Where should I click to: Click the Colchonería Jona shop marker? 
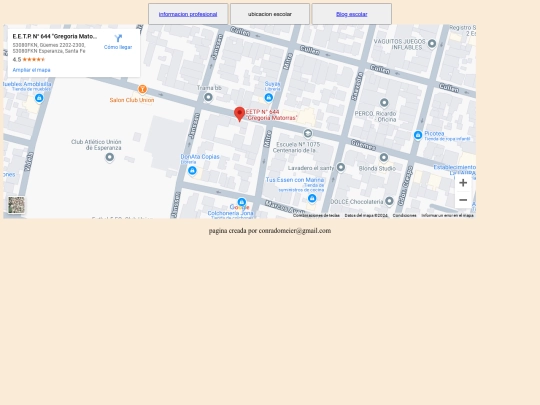(x=241, y=201)
